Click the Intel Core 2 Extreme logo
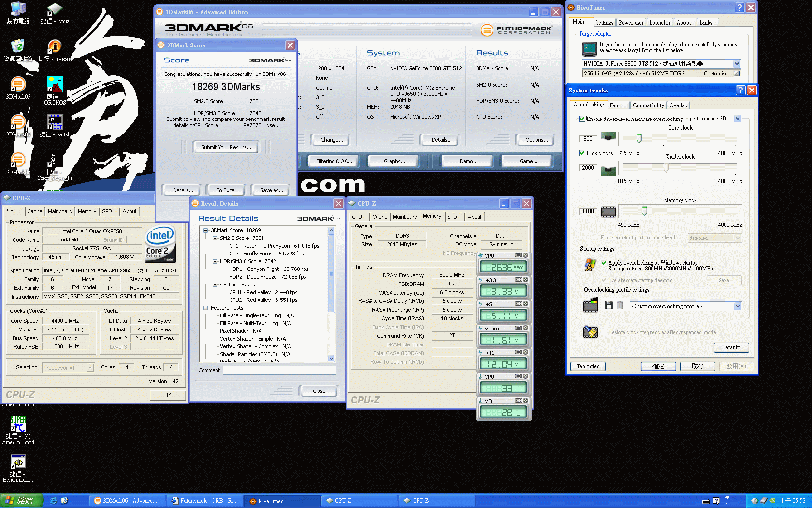812x508 pixels. click(x=160, y=244)
